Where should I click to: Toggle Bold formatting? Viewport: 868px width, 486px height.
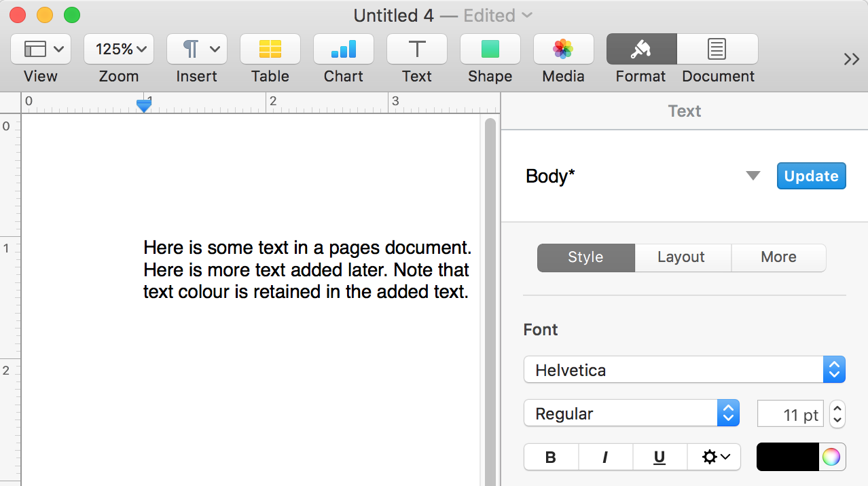click(551, 457)
